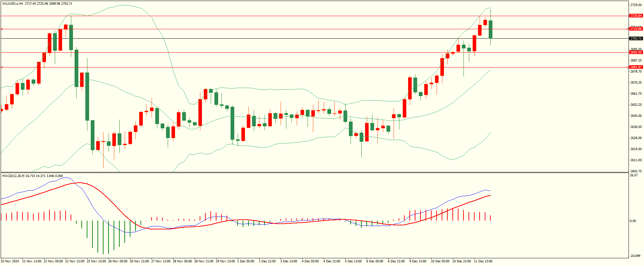Click the 2619.50 price scale label
The image size is (644, 265).
click(636, 149)
